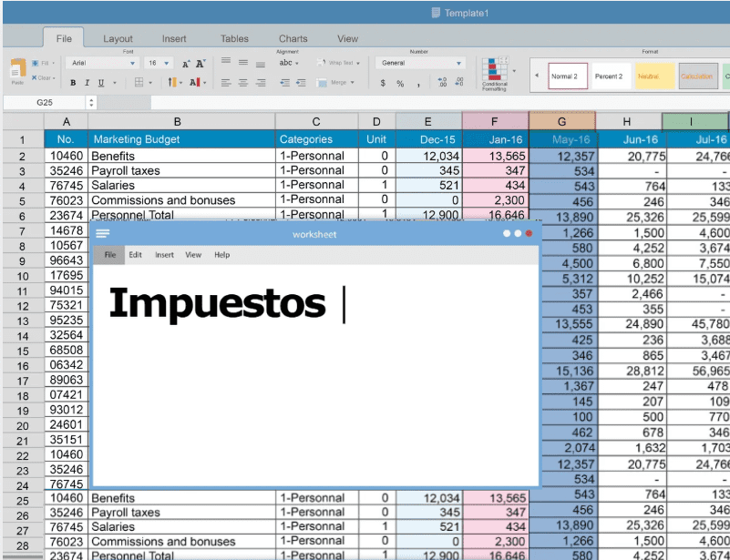Apply the red font color
Image resolution: width=730 pixels, height=560 pixels.
[195, 83]
